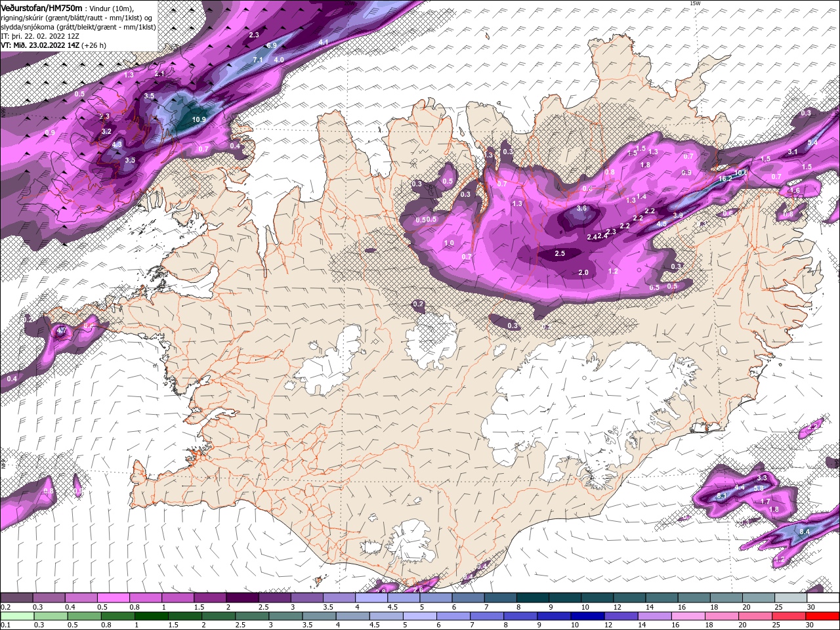Viewport: 840px width, 630px height.
Task: Click the pale grey 25 swatch in the upper legend
Action: coord(791,598)
